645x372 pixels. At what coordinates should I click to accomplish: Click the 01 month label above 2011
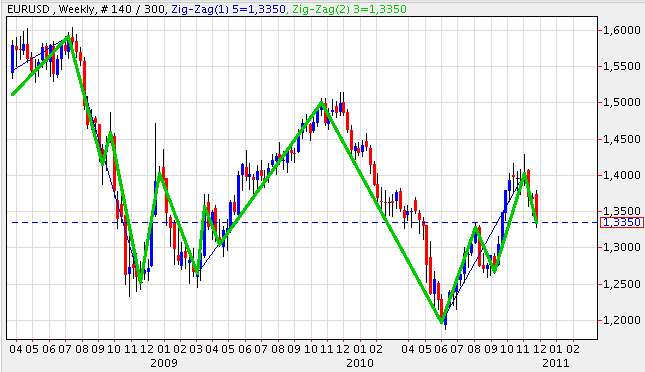[x=556, y=349]
